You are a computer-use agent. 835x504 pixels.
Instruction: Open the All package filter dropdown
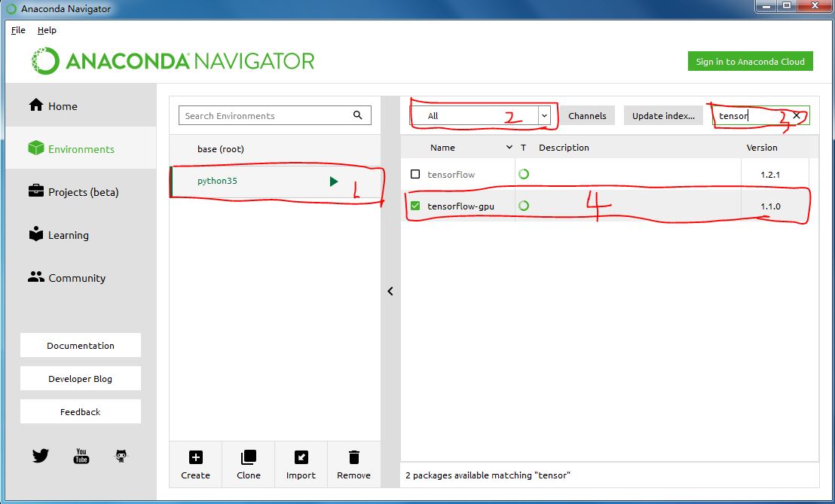[480, 115]
